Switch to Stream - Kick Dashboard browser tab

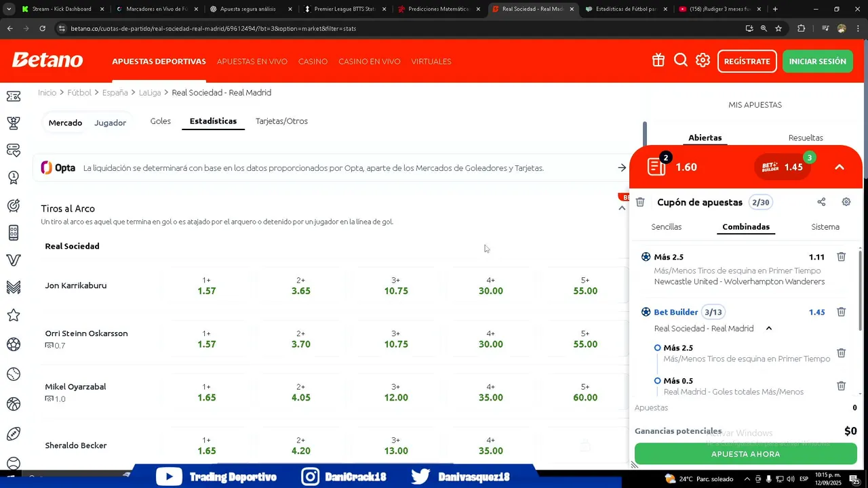[62, 9]
